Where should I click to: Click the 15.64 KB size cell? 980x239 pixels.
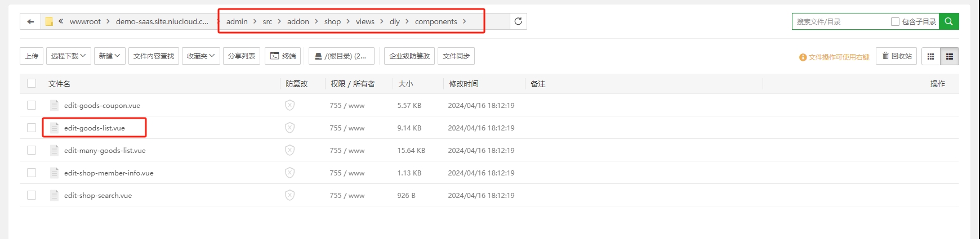click(411, 150)
